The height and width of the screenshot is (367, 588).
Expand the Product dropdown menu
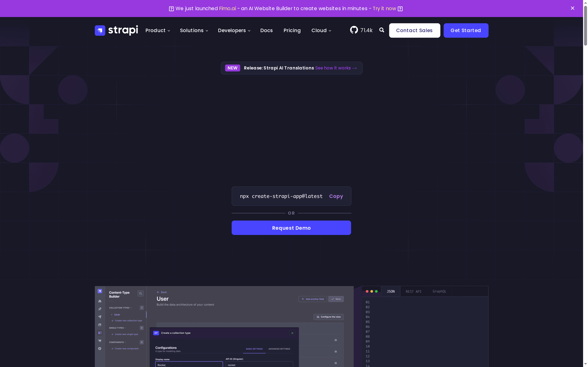pos(157,31)
